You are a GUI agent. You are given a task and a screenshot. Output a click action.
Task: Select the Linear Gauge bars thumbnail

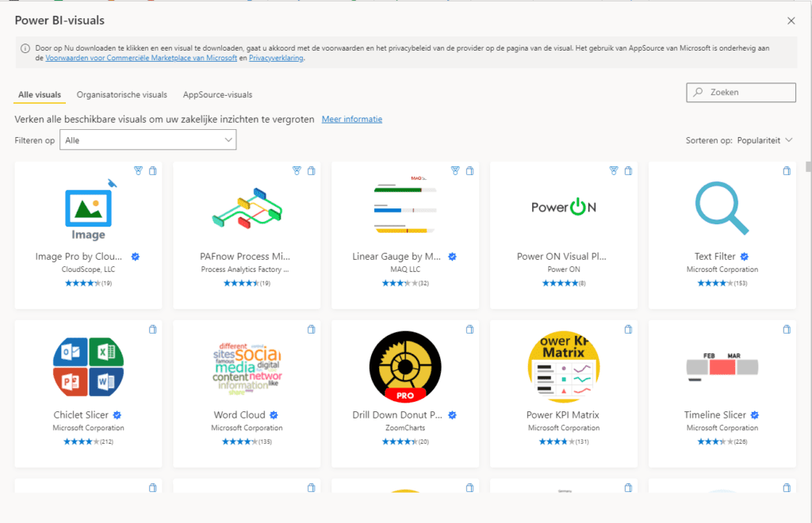pos(405,205)
